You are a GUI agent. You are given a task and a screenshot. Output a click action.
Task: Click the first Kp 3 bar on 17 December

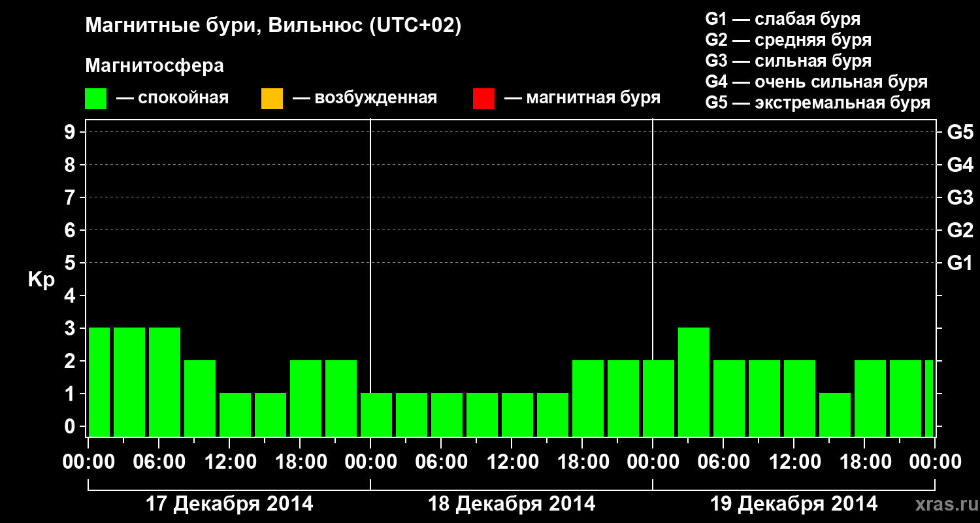click(x=99, y=382)
